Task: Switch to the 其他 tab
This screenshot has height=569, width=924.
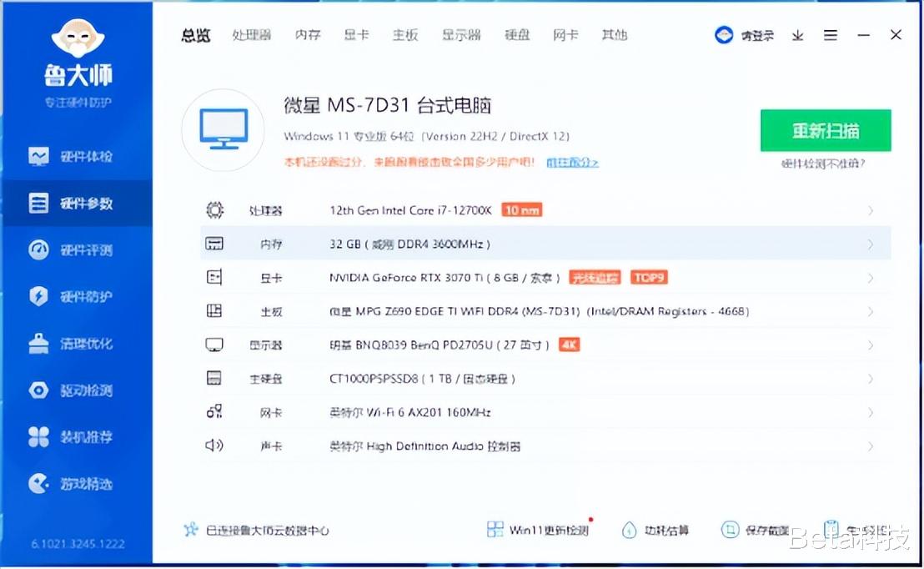Action: [x=614, y=35]
